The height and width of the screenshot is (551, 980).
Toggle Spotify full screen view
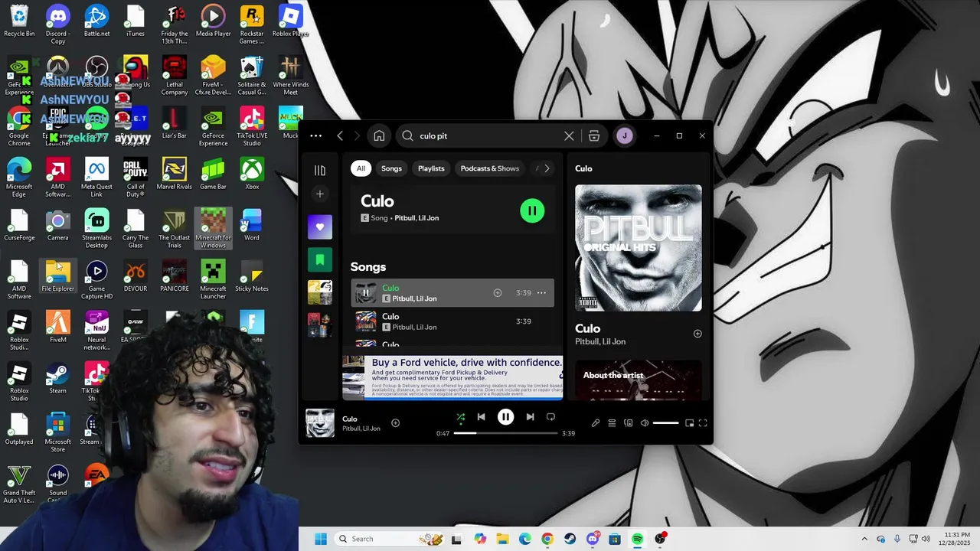(703, 423)
